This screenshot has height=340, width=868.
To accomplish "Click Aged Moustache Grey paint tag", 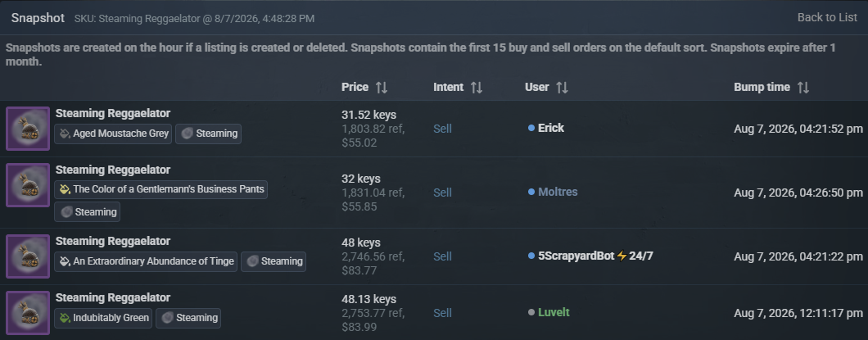I will pos(113,134).
